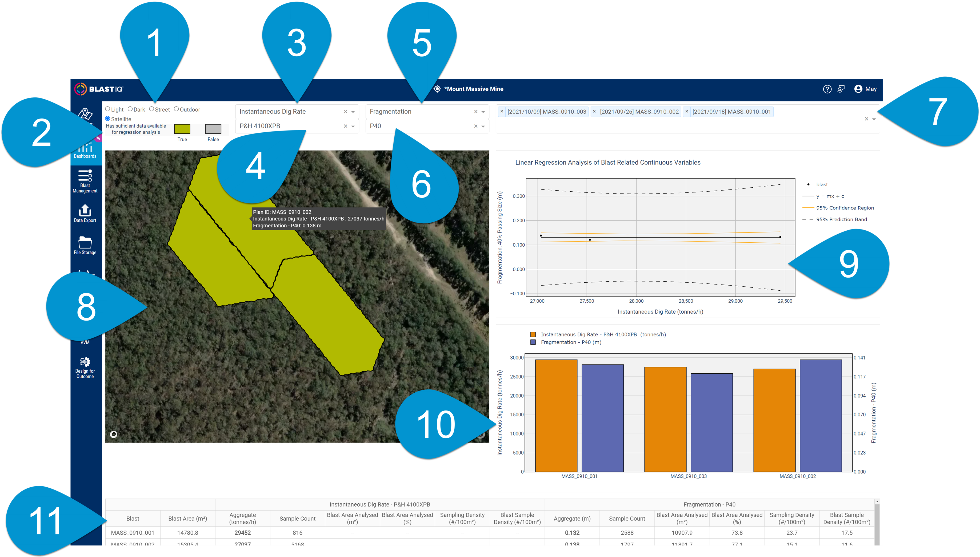Click the '[2021/09/26] MASS_0910_002' tag label
980x557 pixels.
pos(639,112)
